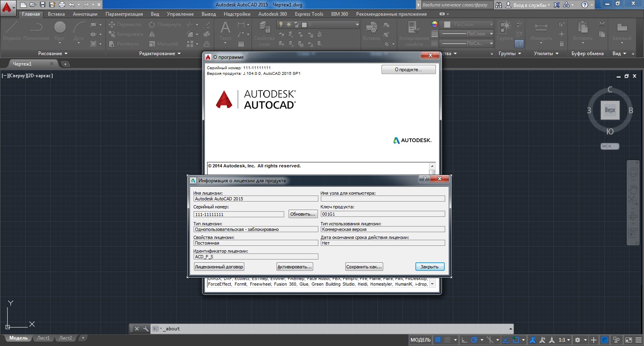Click the Повернуть rotate tool
The height and width of the screenshot is (346, 644).
pos(165,25)
